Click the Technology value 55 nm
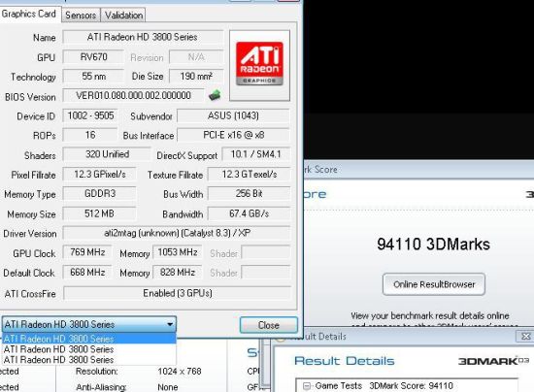 coord(93,77)
